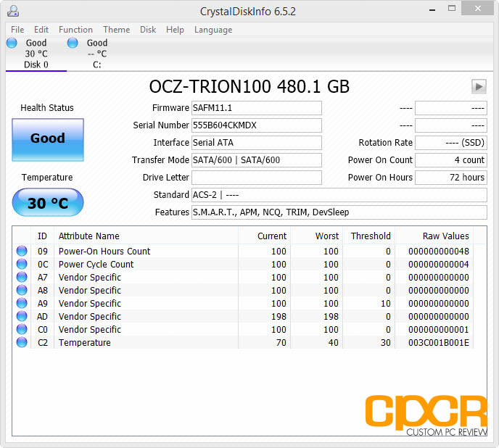Screen dimensions: 499x448
Task: Click the Power On Count field
Action: (x=451, y=160)
